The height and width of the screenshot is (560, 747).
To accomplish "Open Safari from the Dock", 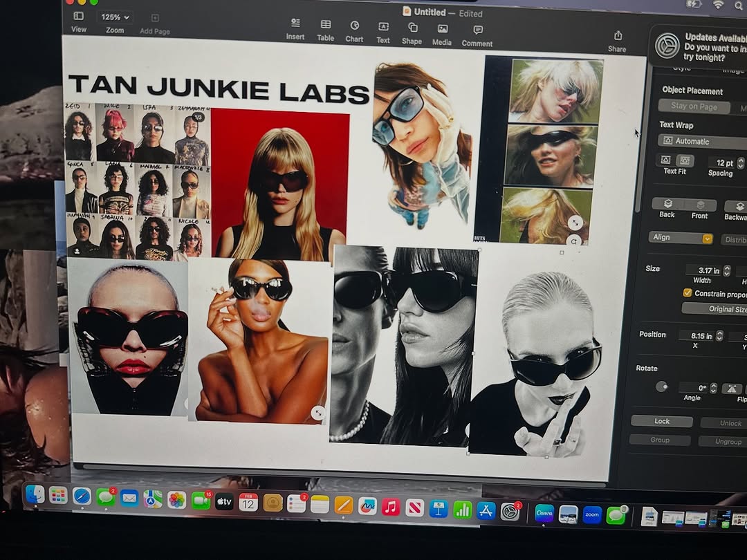I will point(82,496).
